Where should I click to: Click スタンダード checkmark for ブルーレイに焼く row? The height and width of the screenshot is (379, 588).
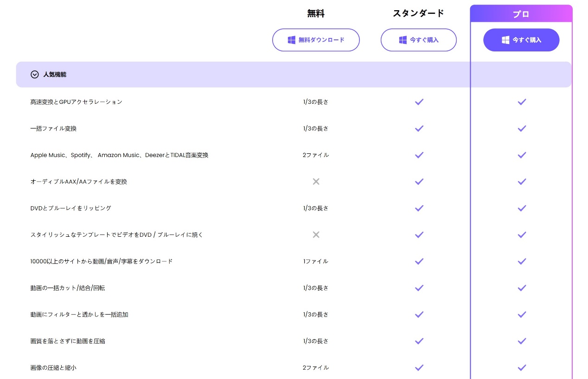tap(419, 235)
